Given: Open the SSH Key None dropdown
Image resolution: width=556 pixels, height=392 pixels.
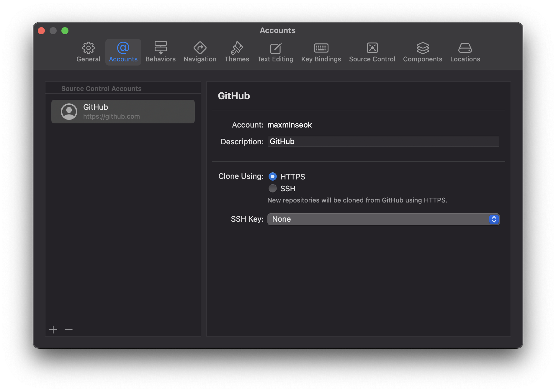Looking at the screenshot, I should coord(383,219).
